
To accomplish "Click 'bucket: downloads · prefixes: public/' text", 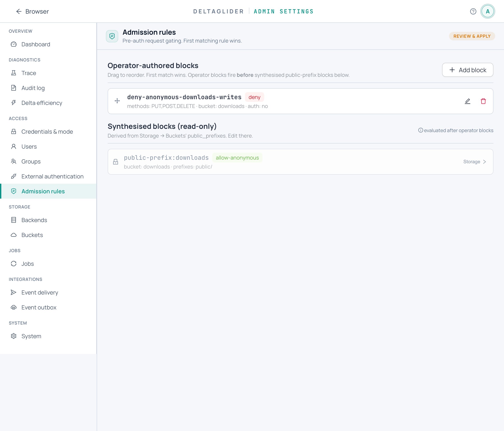I will (168, 167).
